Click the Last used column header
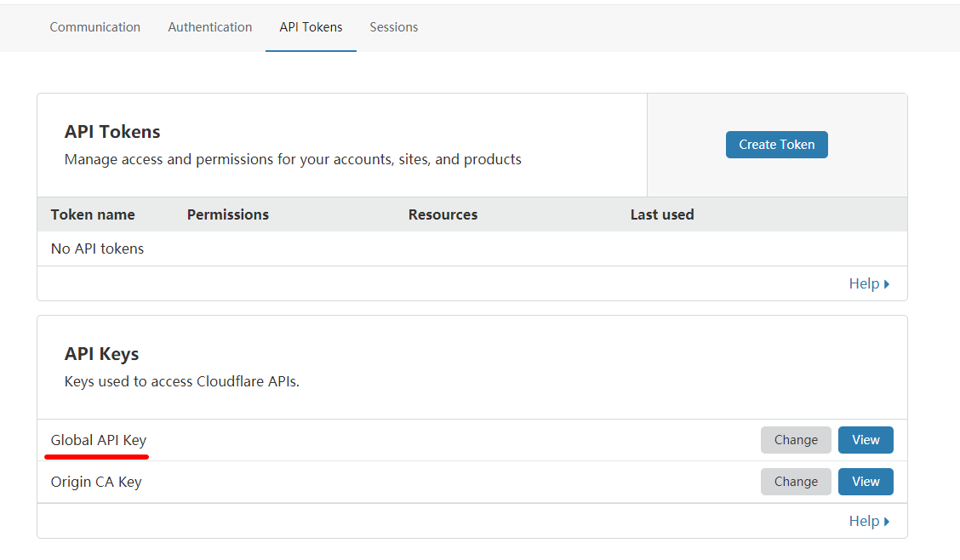 (662, 214)
